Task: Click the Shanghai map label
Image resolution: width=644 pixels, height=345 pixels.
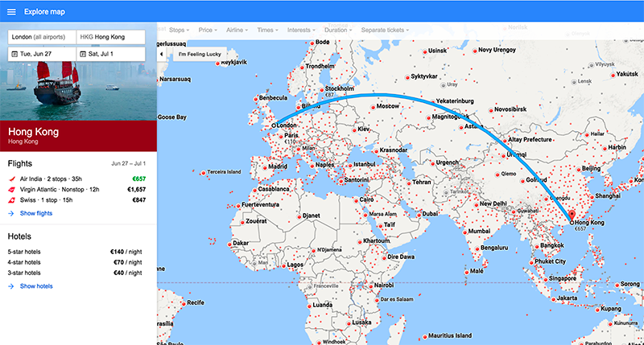Action: pyautogui.click(x=608, y=196)
